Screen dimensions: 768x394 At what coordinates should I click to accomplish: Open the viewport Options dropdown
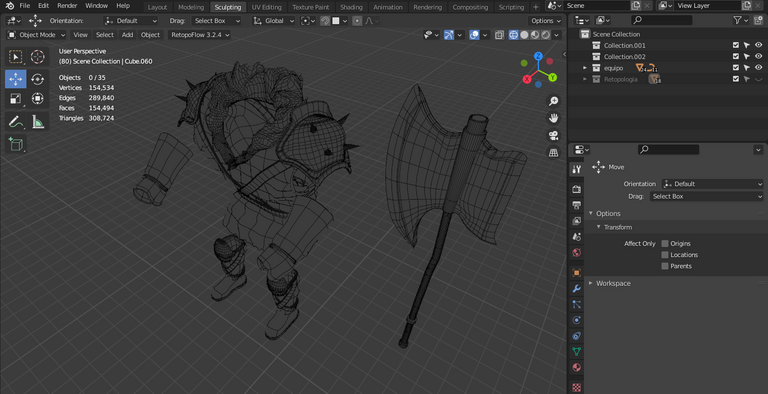point(546,21)
